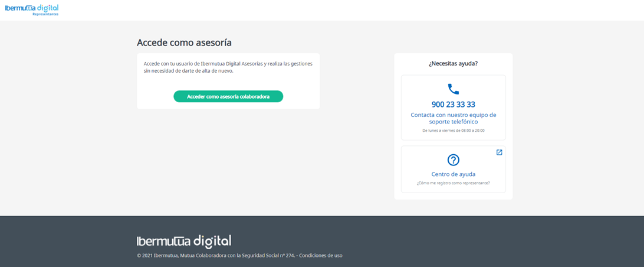Click the phone handset icon
Image resolution: width=644 pixels, height=267 pixels.
tap(453, 89)
